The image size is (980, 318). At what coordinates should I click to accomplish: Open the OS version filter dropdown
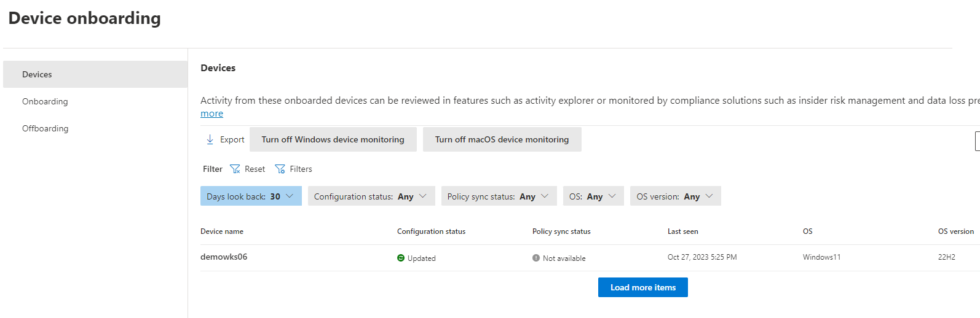674,196
